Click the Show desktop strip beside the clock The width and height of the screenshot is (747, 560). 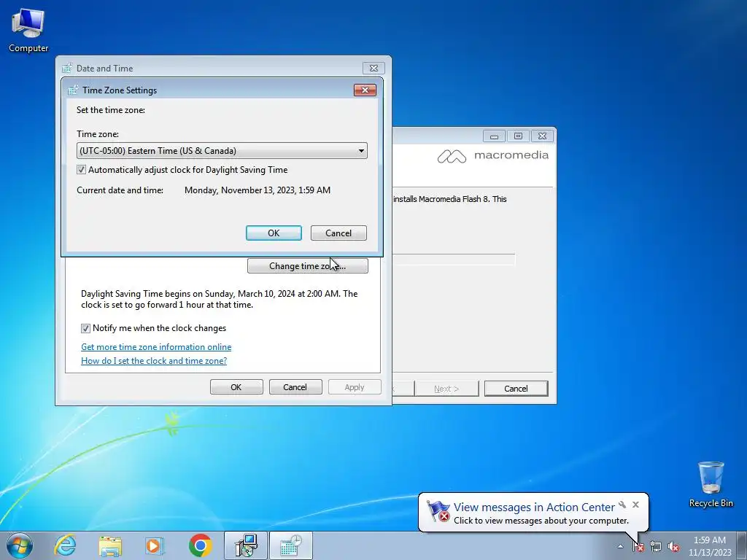point(742,546)
